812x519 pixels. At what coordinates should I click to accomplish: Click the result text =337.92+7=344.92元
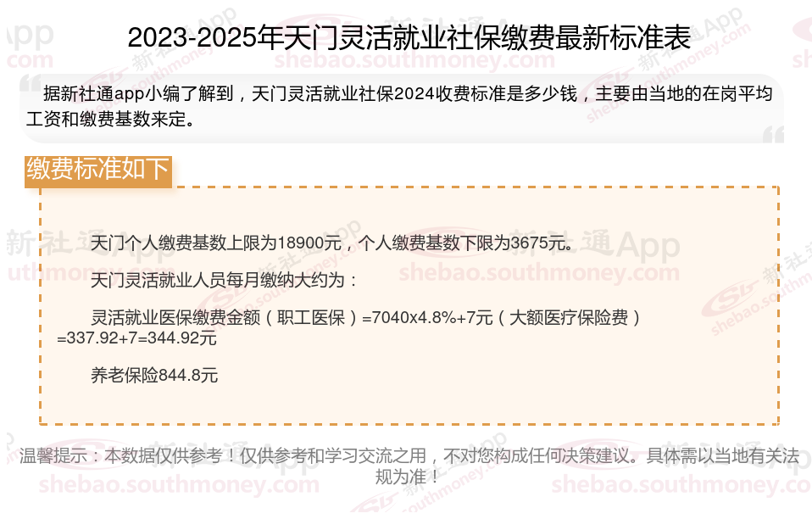point(136,338)
